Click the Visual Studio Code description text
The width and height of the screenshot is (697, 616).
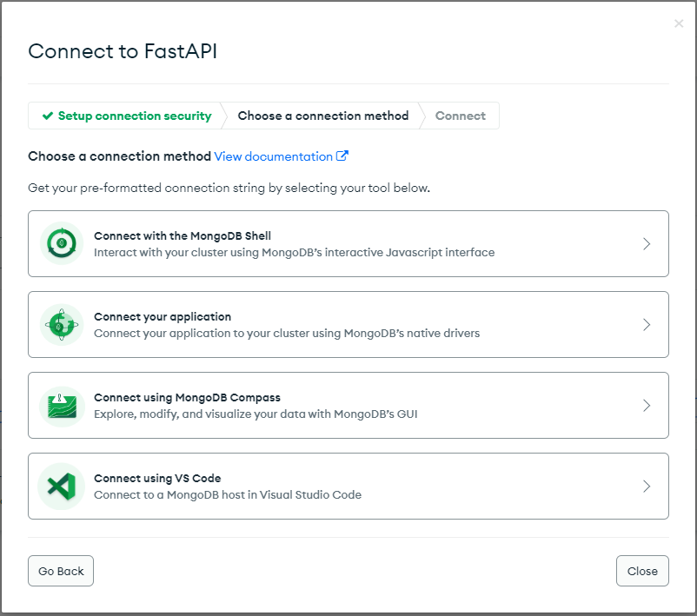tap(228, 494)
